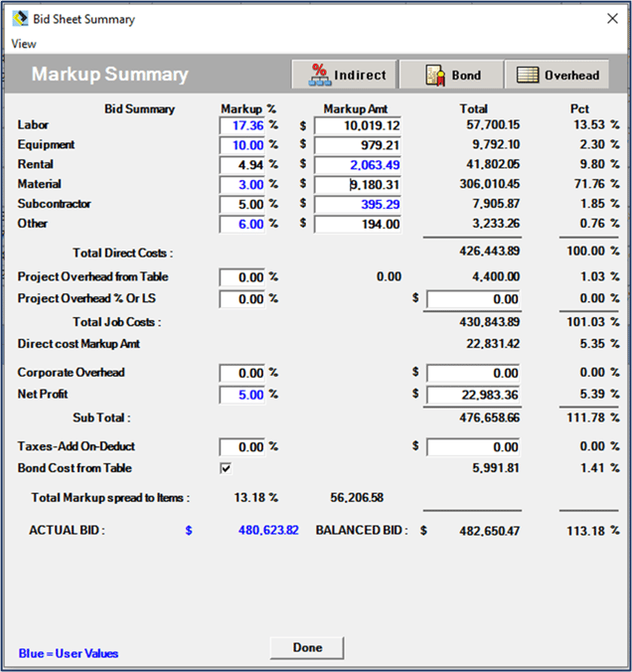Image resolution: width=632 pixels, height=672 pixels.
Task: Click Project Overhead % Or LS percent field
Action: click(x=242, y=299)
